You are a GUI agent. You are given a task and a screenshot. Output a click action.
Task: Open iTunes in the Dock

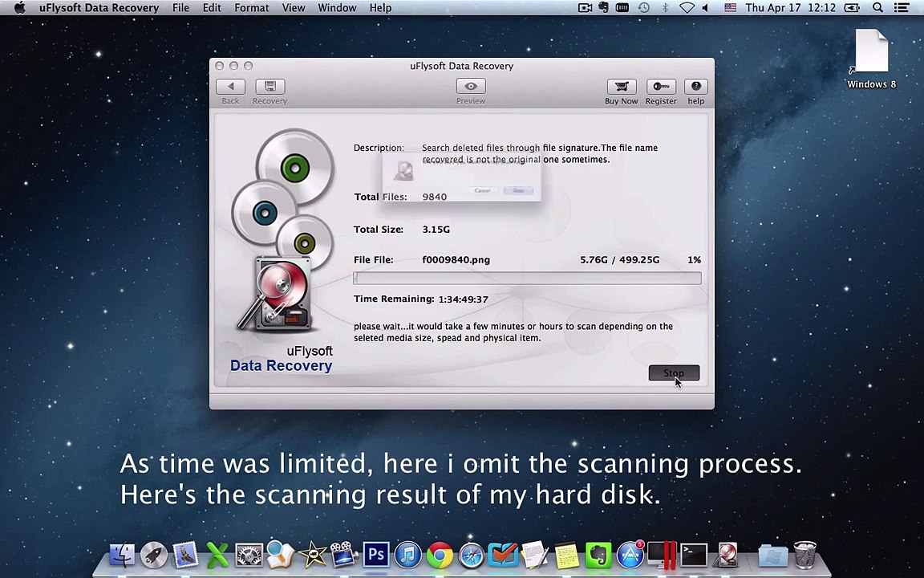click(x=407, y=555)
